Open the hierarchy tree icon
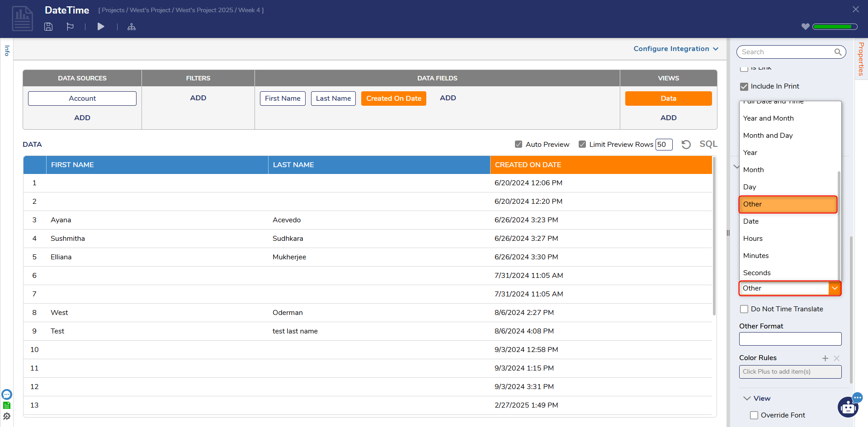 132,27
